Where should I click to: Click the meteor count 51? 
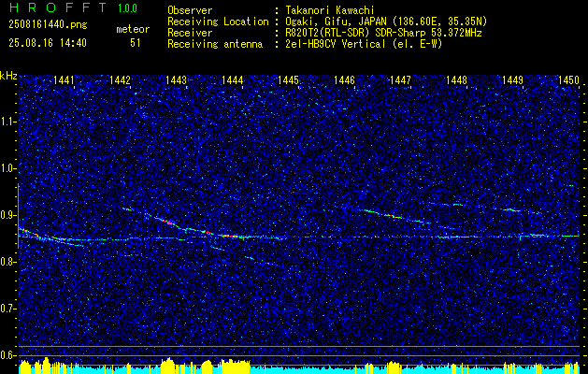[x=136, y=43]
